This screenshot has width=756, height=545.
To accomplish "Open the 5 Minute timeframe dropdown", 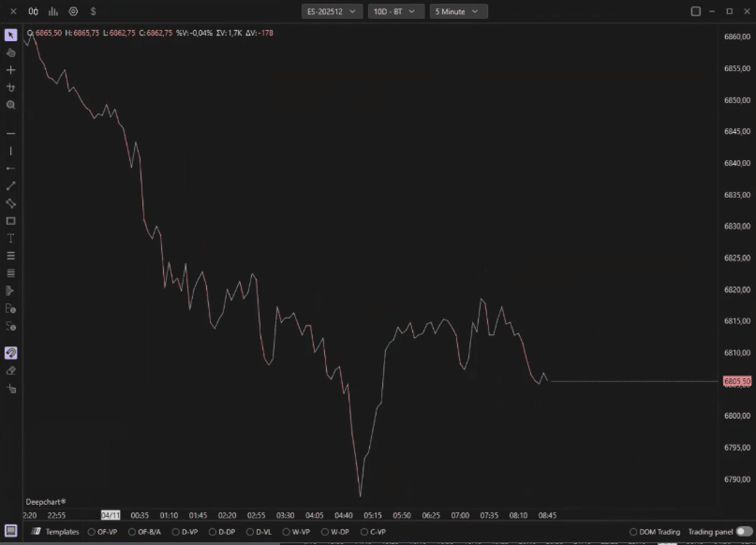I will [x=458, y=12].
